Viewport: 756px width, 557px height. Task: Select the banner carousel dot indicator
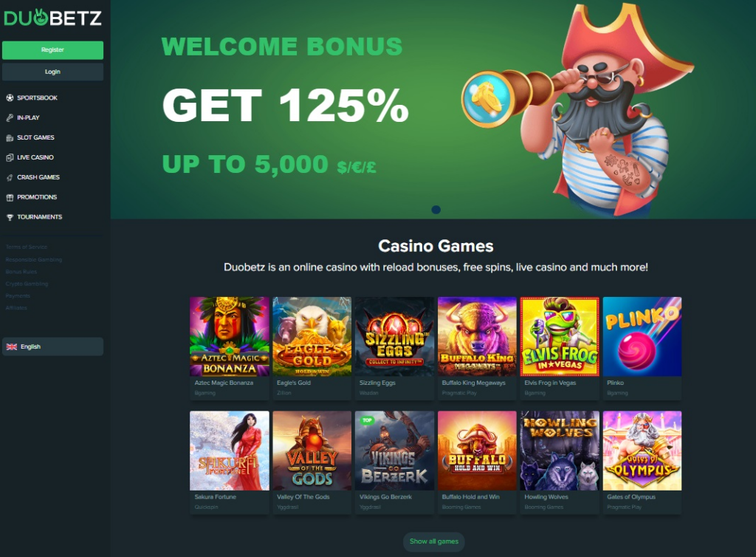pos(436,209)
